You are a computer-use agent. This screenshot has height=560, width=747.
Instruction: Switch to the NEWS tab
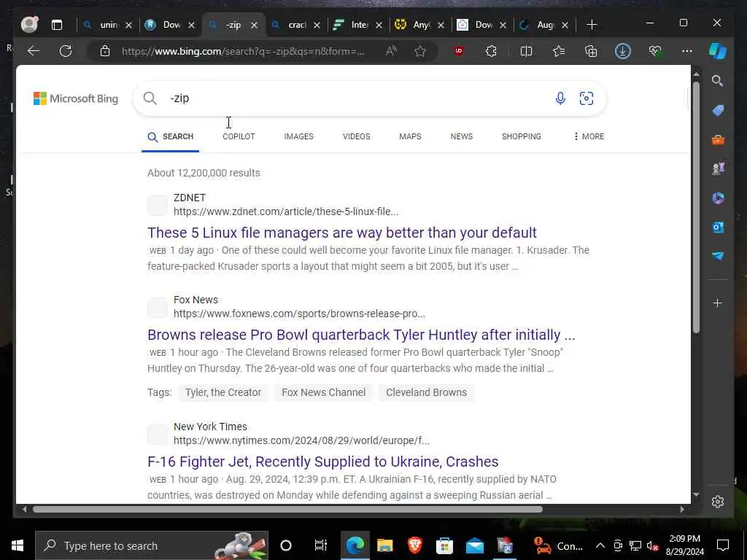point(462,136)
